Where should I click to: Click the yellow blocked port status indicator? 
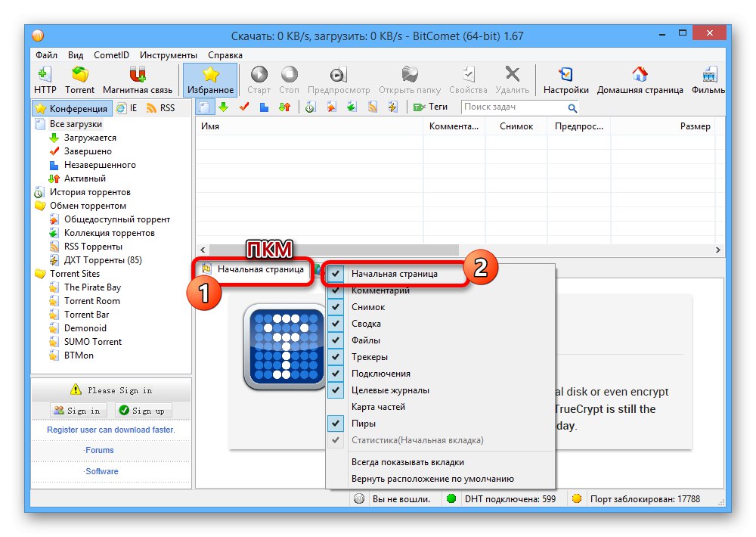(577, 499)
